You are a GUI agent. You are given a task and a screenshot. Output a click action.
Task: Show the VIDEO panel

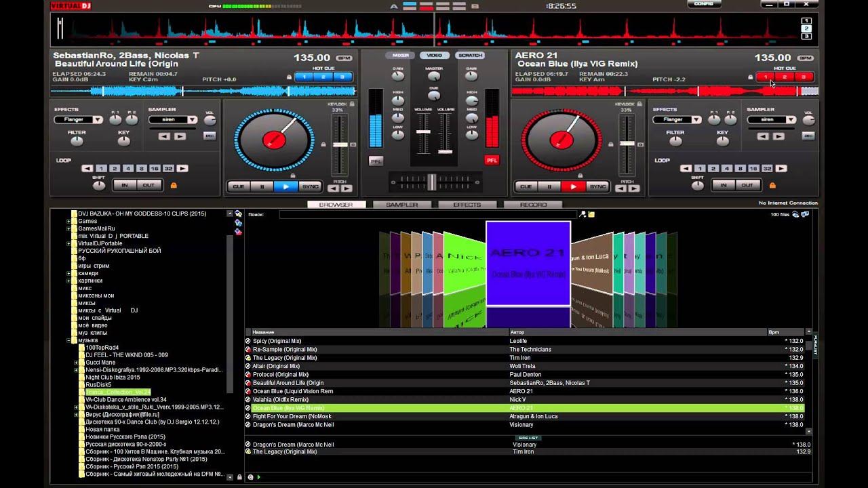tap(435, 56)
